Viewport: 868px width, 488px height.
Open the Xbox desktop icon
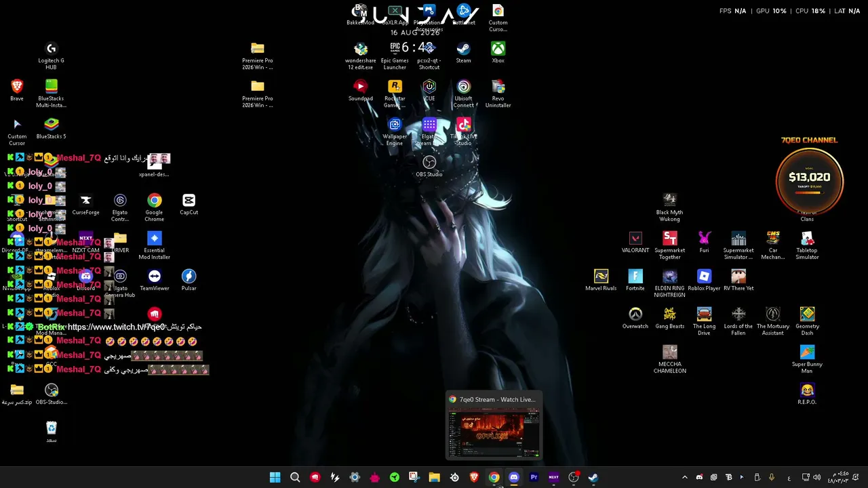(x=498, y=52)
